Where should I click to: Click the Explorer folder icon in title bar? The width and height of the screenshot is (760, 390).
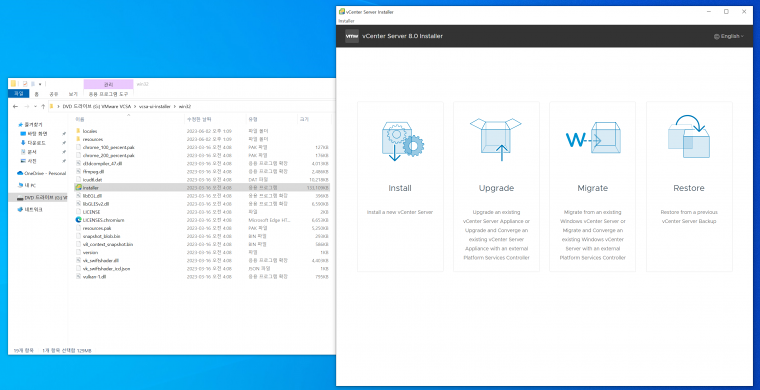click(14, 84)
